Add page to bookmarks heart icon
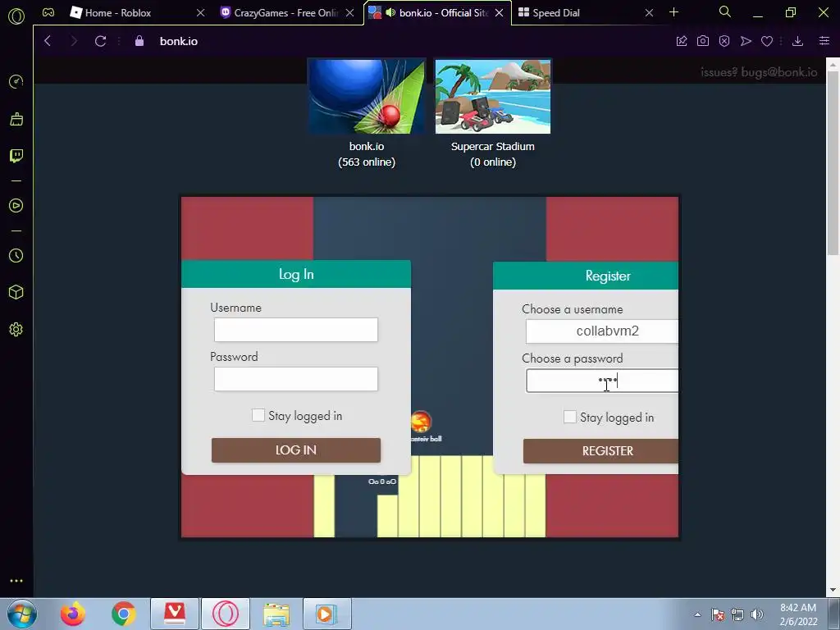840x630 pixels. (x=767, y=41)
